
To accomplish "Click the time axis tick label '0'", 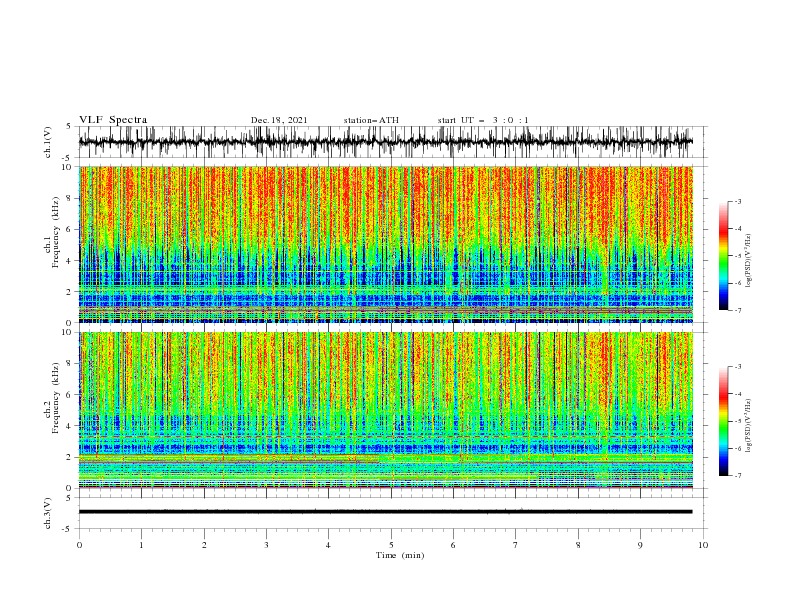I will (79, 545).
